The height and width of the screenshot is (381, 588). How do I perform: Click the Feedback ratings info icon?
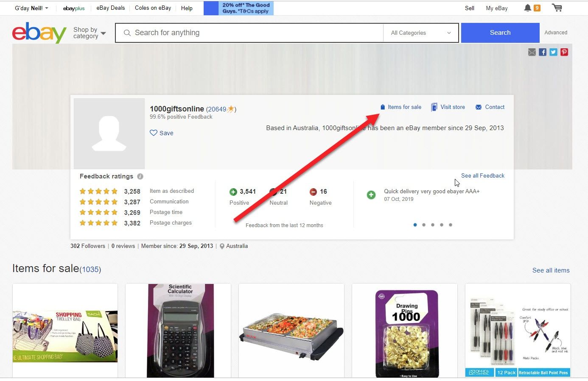tap(140, 176)
